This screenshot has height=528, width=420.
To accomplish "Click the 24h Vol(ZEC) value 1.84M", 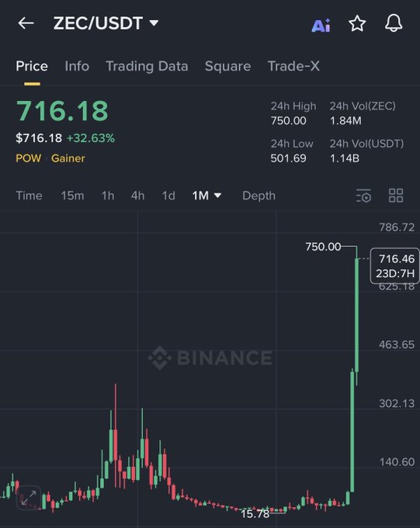I will click(x=345, y=120).
